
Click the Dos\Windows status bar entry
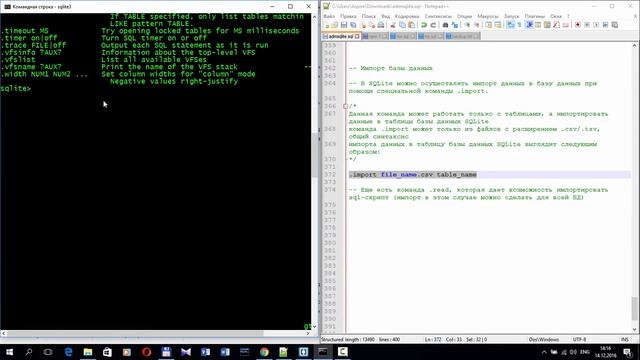[544, 339]
